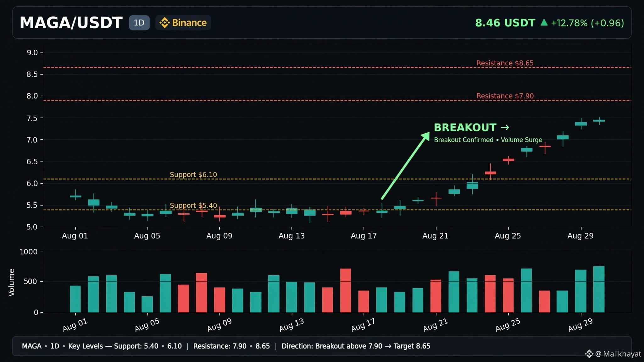Click the slanted Aug 21 volume axis label
Image resolution: width=644 pixels, height=362 pixels.
[x=436, y=325]
